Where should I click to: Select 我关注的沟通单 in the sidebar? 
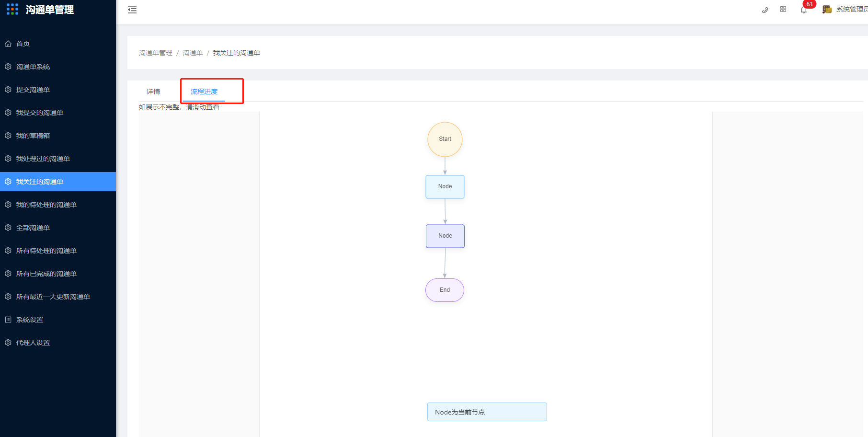[58, 182]
